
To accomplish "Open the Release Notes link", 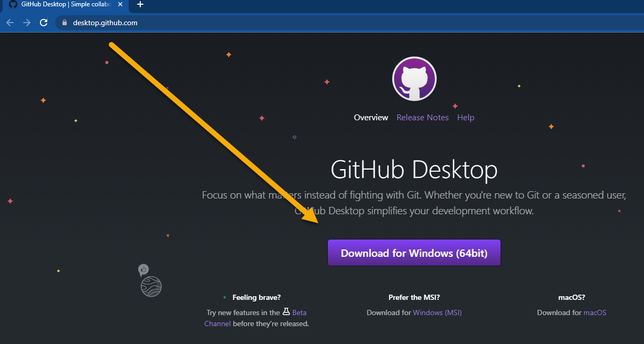I will [x=422, y=118].
